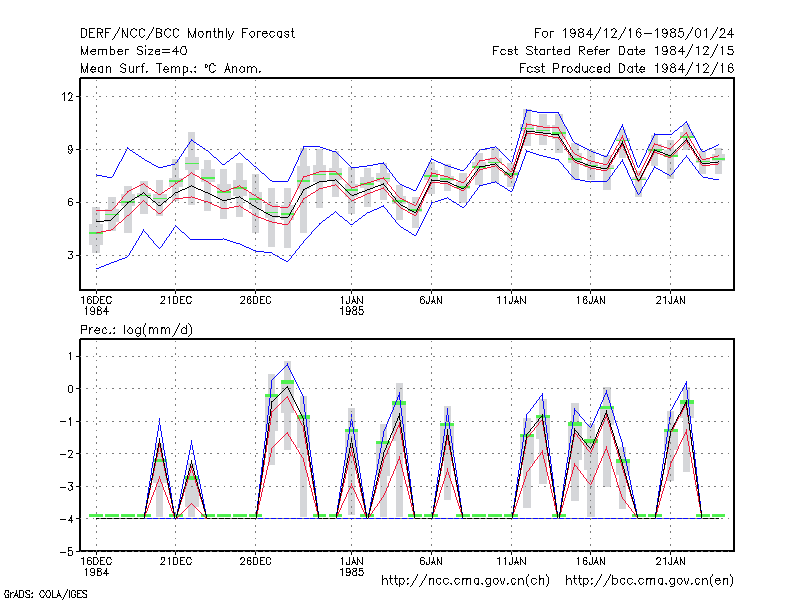The height and width of the screenshot is (600, 800).
Task: Click the DERF/NCC/BCC Monthly Forecast title
Action: pyautogui.click(x=187, y=34)
